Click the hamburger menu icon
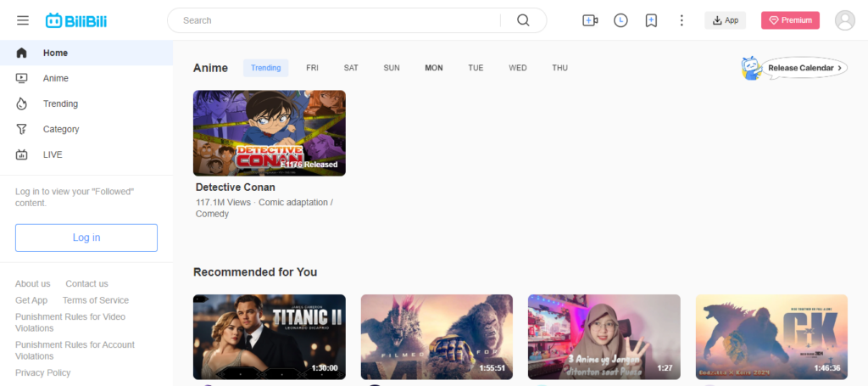 tap(23, 20)
